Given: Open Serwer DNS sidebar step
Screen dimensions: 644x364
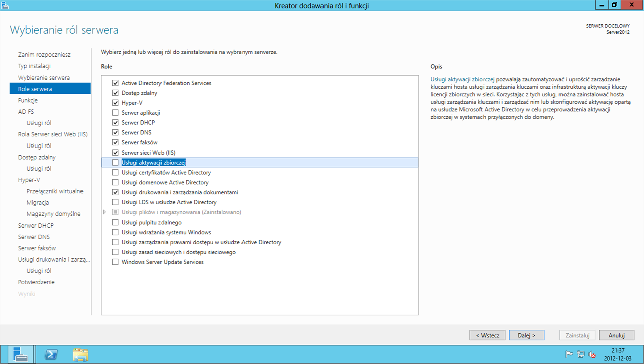Looking at the screenshot, I should [34, 237].
